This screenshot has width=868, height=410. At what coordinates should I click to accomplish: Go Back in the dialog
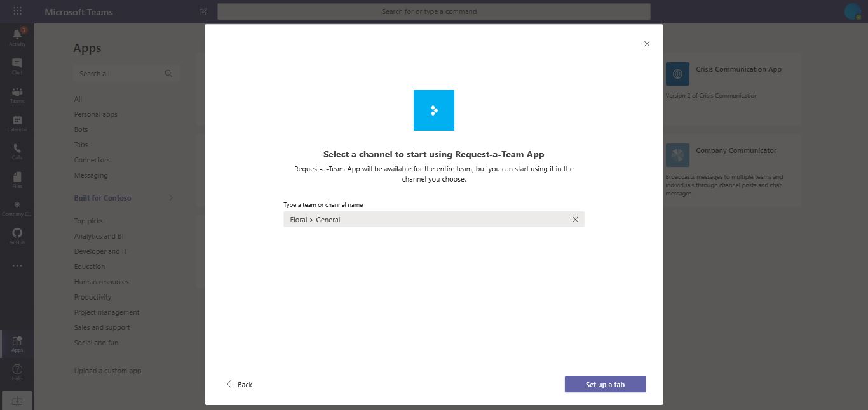tap(240, 385)
